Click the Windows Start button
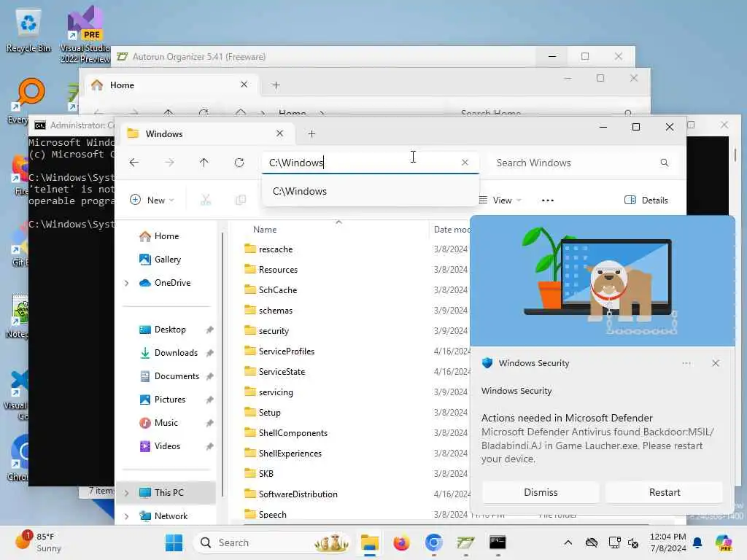Screen dimensions: 747x560 coord(174,542)
